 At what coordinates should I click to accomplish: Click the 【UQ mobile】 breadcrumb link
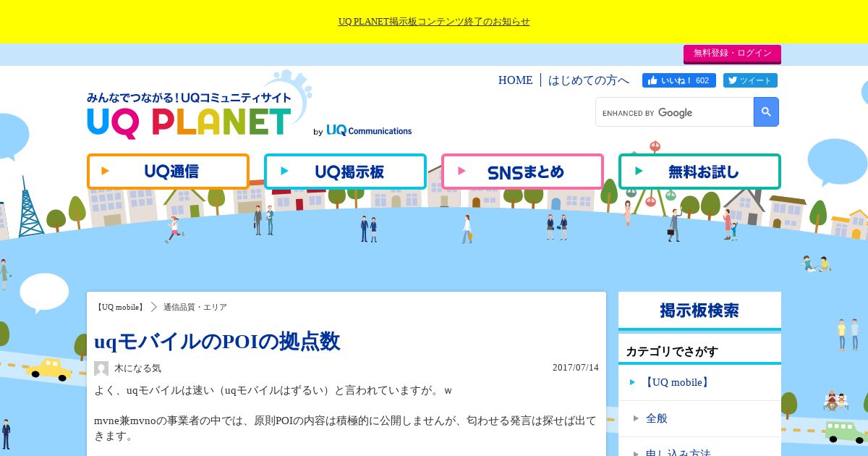(119, 307)
